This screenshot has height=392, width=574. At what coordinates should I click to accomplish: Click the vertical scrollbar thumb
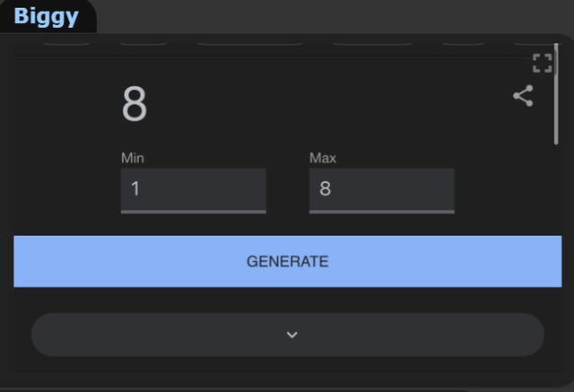[x=556, y=93]
